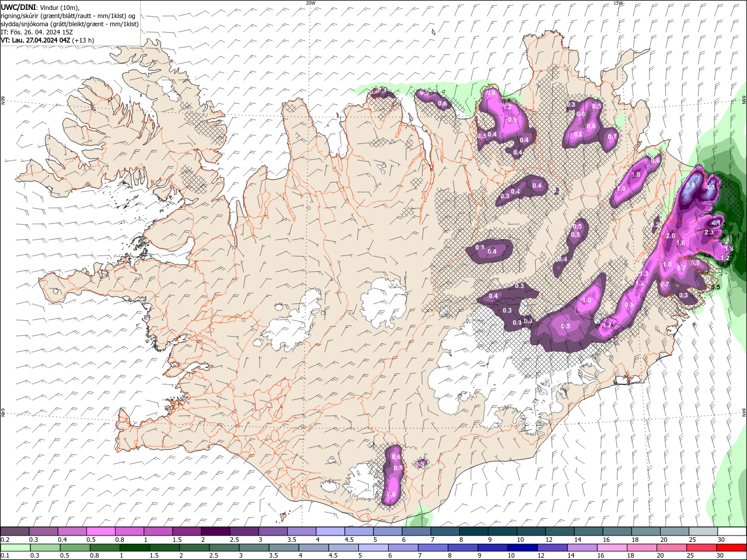Click the '2.0' precipitation value on the map
This screenshot has height=560, width=747.
click(x=671, y=236)
